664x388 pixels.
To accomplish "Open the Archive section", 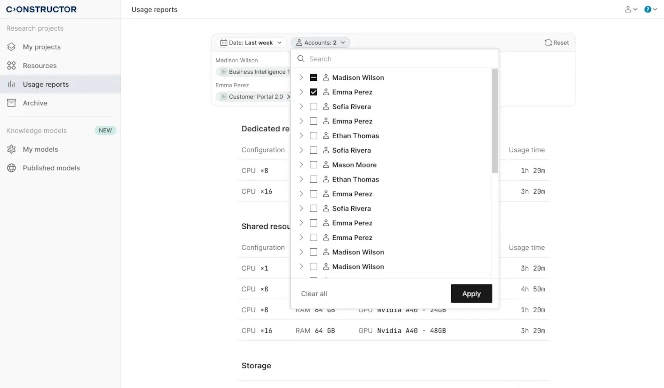I will (35, 103).
